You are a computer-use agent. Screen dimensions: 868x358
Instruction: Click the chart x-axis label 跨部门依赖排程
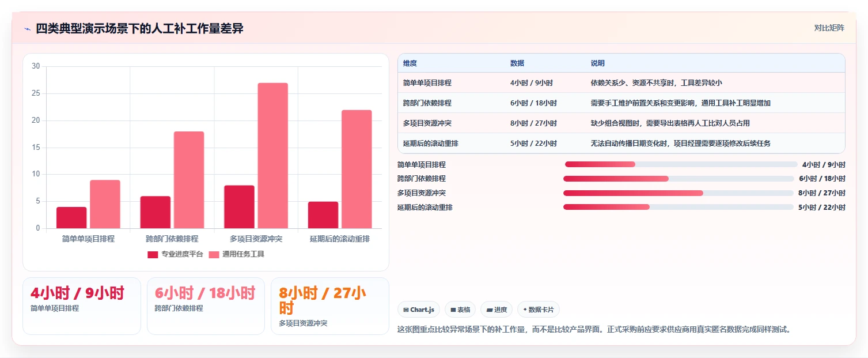[x=172, y=239]
